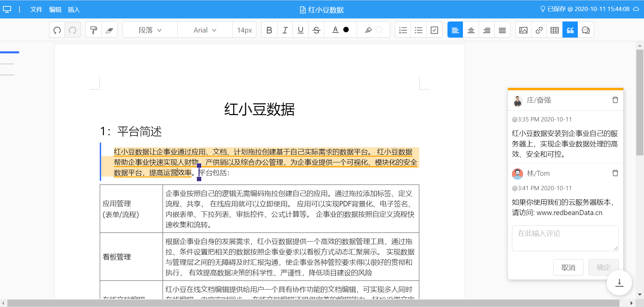Click the 应用管理 table cell
This screenshot has height=307, width=644.
[x=131, y=209]
